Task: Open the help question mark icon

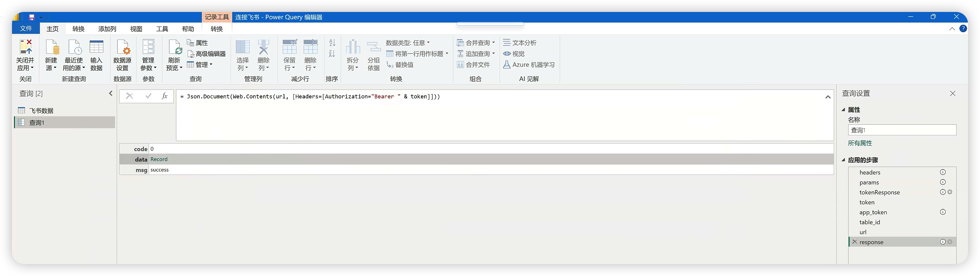Action: [x=963, y=29]
